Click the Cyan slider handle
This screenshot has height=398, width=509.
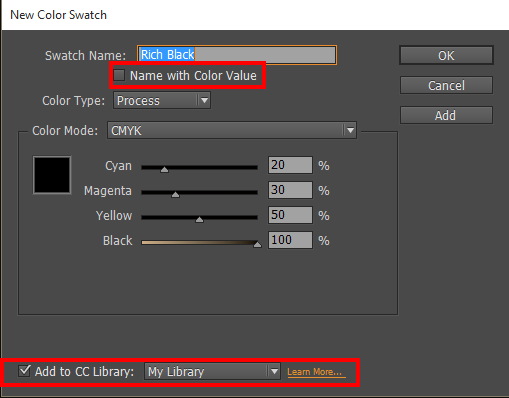pyautogui.click(x=164, y=170)
